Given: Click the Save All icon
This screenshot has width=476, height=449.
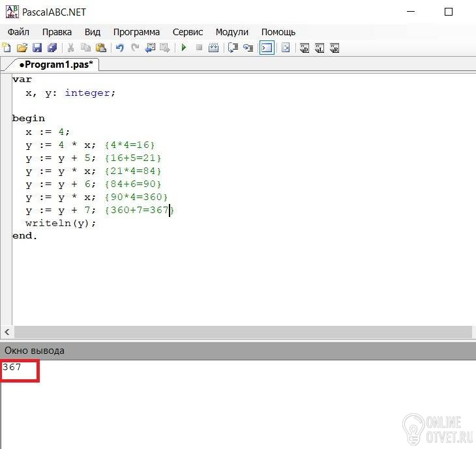Looking at the screenshot, I should pos(52,48).
